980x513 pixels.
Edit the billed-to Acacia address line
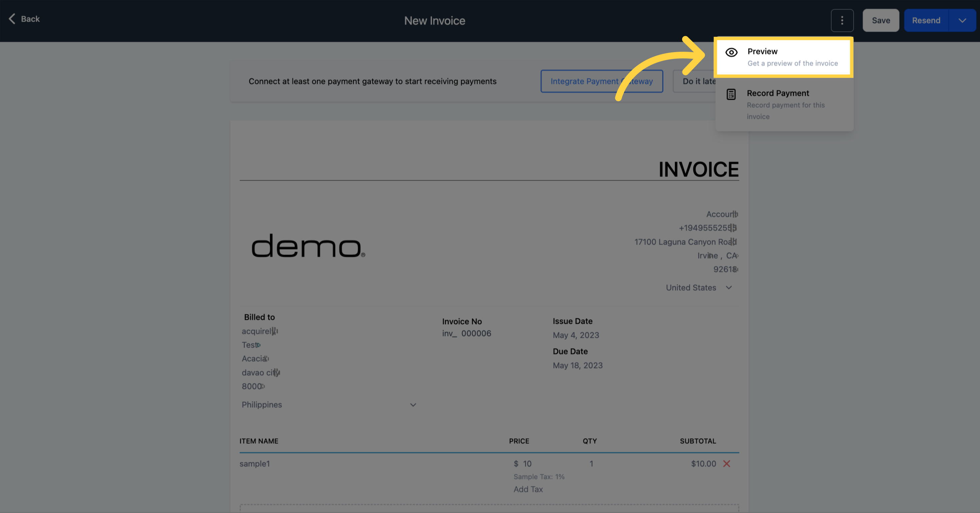255,359
